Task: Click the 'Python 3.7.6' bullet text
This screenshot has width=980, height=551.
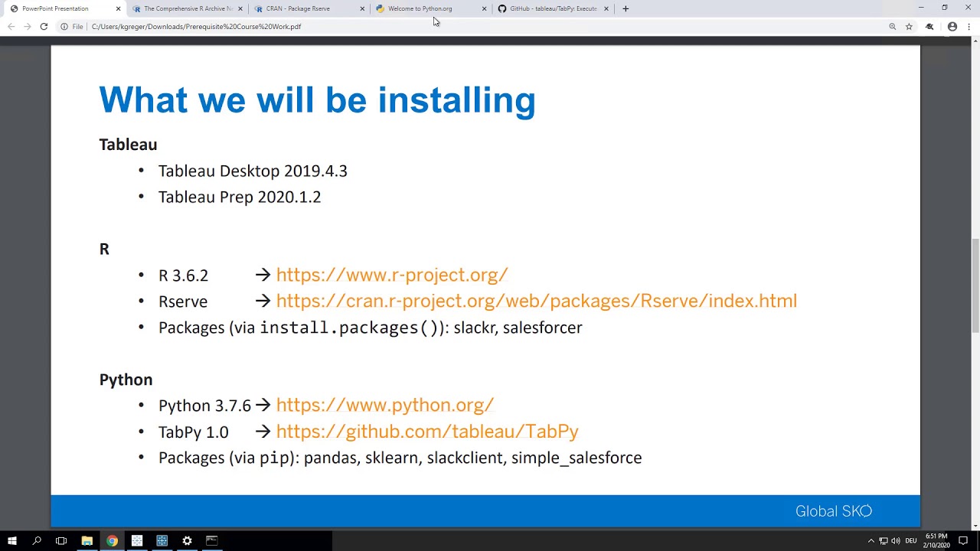Action: pyautogui.click(x=204, y=406)
